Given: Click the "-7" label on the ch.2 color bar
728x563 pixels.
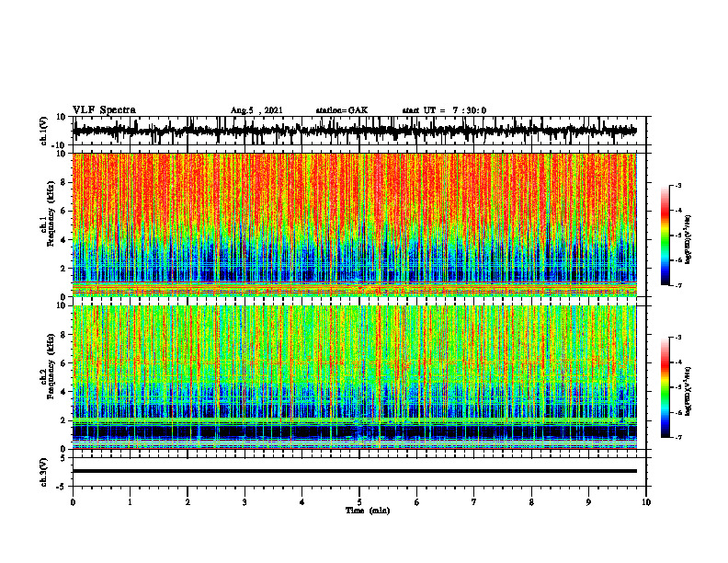Looking at the screenshot, I should coord(678,438).
